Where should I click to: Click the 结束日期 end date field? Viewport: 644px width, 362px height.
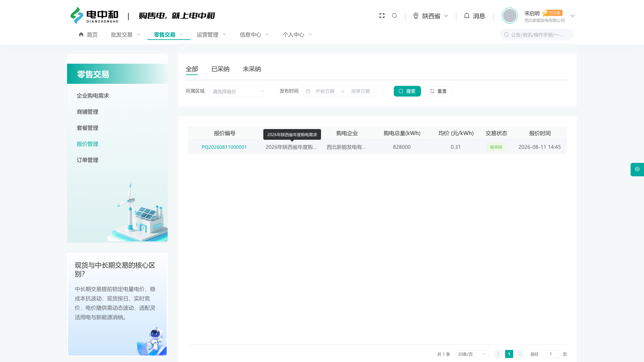(361, 91)
